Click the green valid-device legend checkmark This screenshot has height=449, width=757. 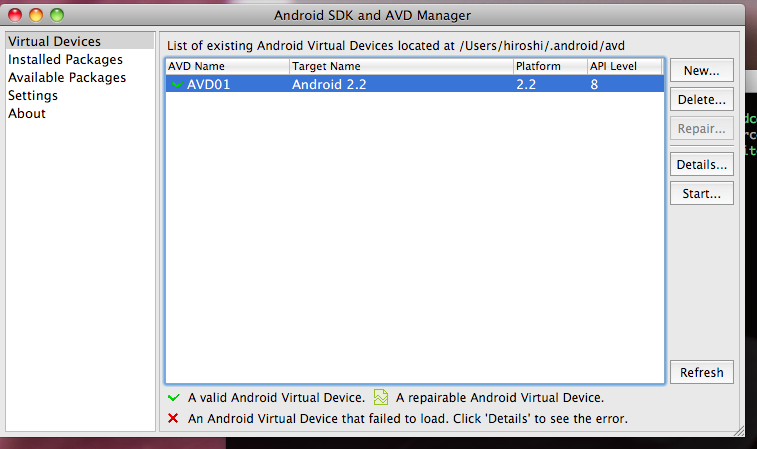coord(173,398)
